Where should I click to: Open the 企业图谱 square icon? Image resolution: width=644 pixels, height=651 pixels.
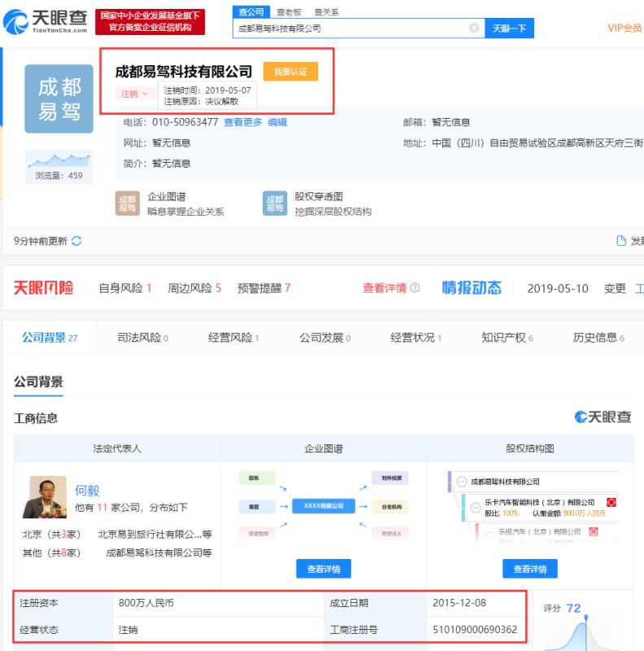coord(128,203)
